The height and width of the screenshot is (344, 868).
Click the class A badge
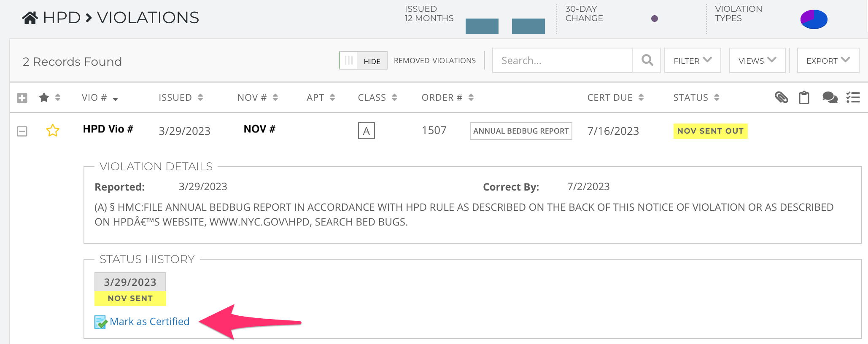pyautogui.click(x=367, y=131)
